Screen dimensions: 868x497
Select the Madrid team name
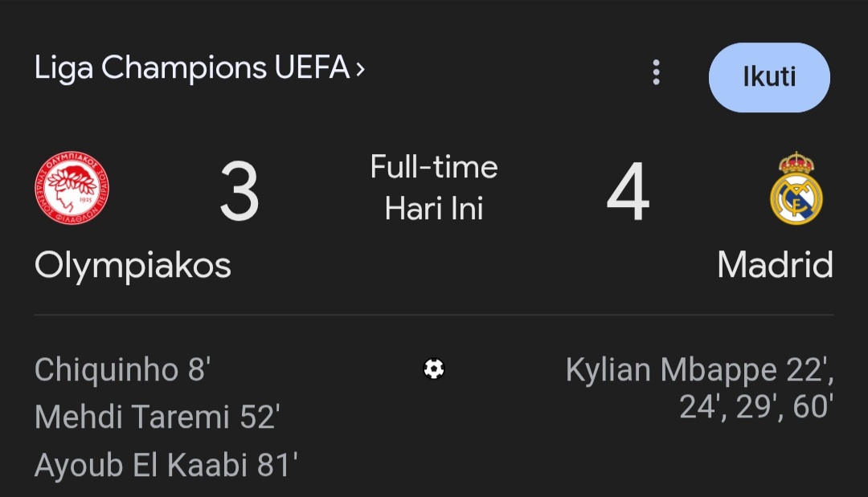pos(774,264)
